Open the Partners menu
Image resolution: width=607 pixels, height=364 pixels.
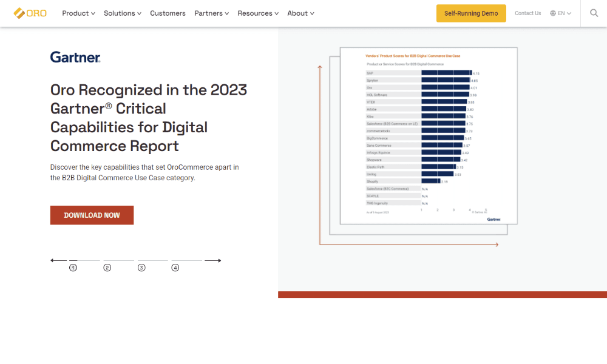pyautogui.click(x=212, y=13)
